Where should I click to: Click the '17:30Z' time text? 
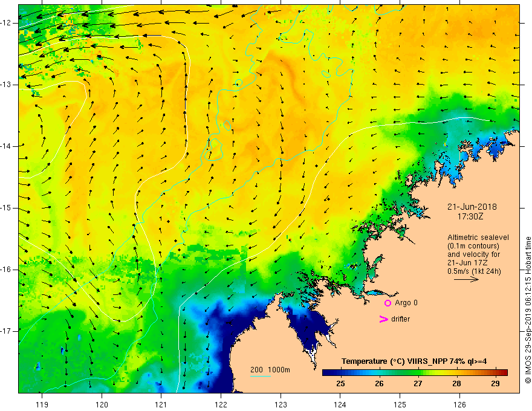tap(470, 216)
